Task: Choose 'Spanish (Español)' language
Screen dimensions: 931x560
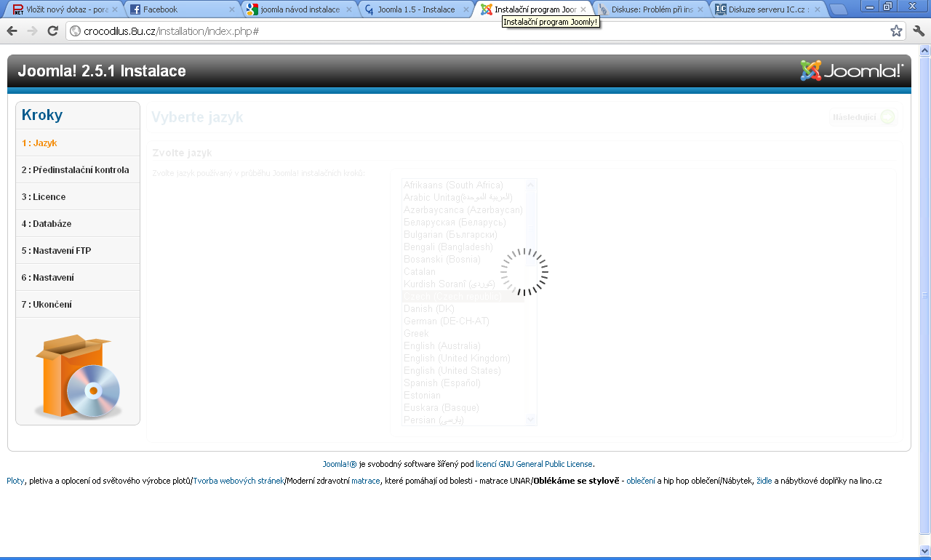Action: click(x=463, y=383)
